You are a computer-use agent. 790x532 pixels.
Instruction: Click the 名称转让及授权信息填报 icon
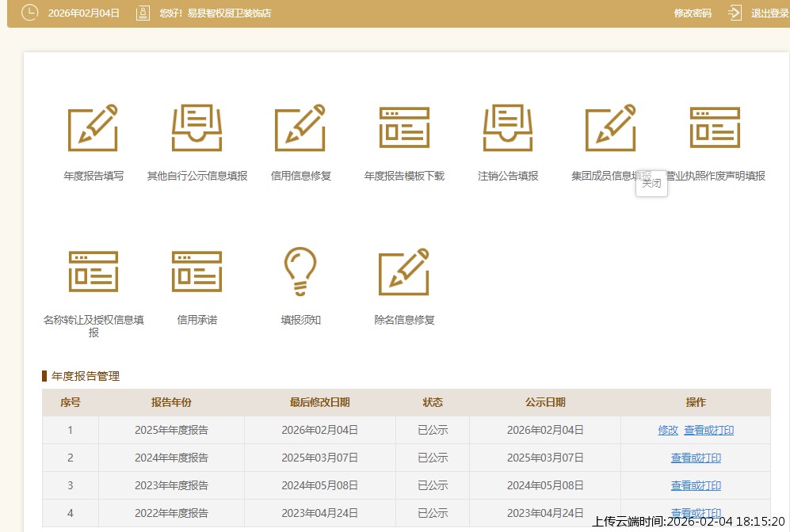(93, 272)
